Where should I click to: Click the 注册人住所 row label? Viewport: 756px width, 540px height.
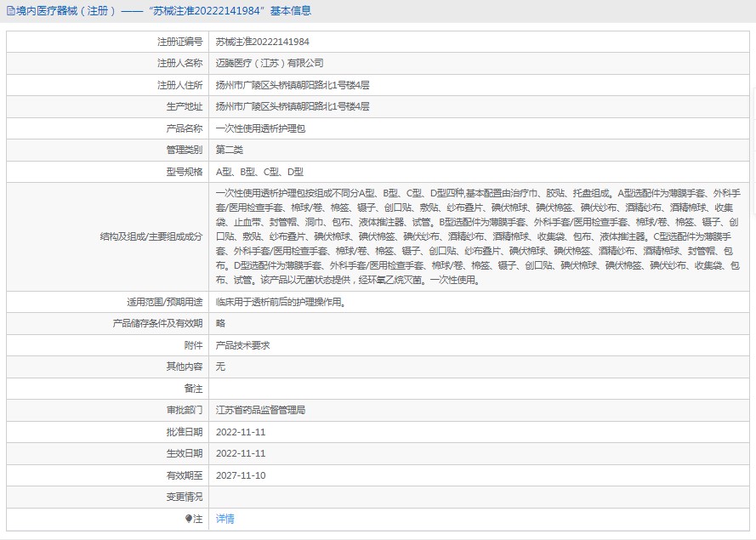179,85
